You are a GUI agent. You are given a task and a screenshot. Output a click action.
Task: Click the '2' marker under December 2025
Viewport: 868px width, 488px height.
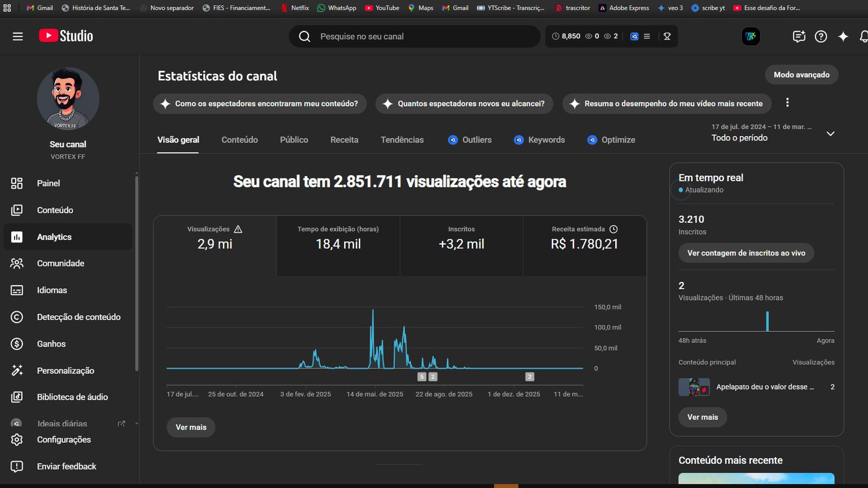point(530,377)
